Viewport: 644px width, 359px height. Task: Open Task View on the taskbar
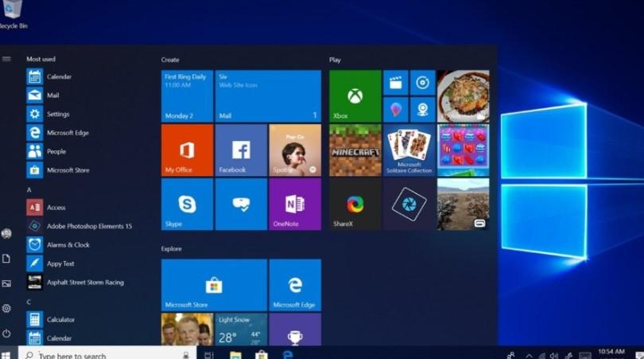click(x=208, y=355)
